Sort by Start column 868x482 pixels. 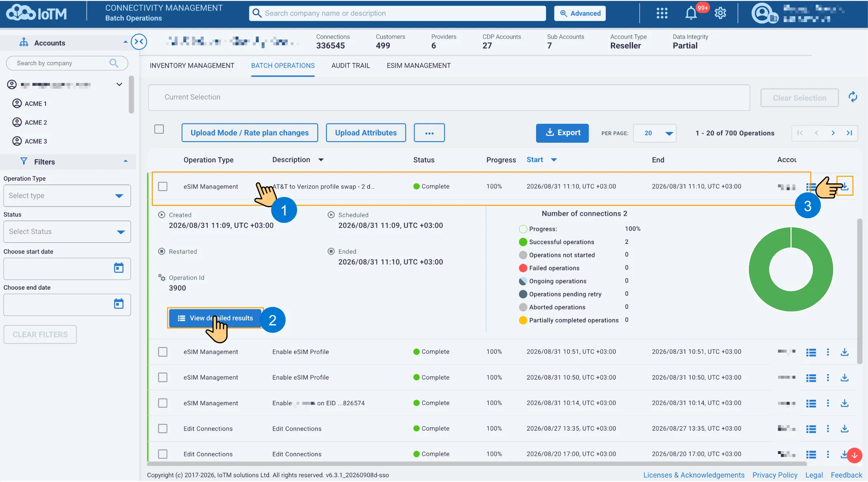pos(541,160)
